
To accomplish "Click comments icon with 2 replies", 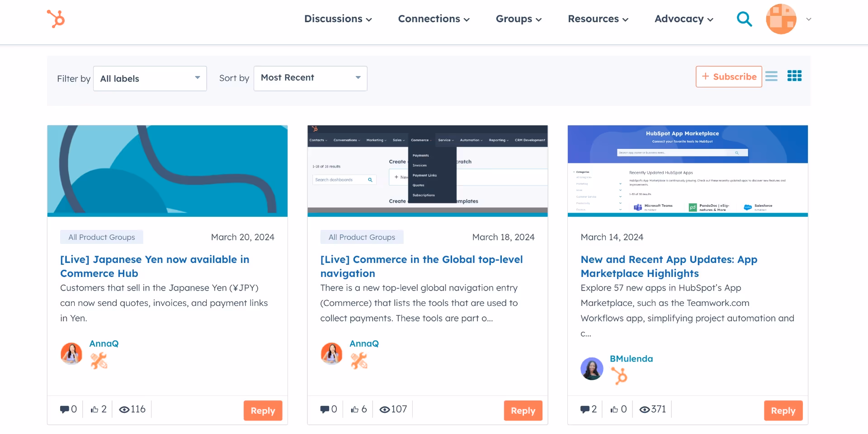I will [x=585, y=410].
